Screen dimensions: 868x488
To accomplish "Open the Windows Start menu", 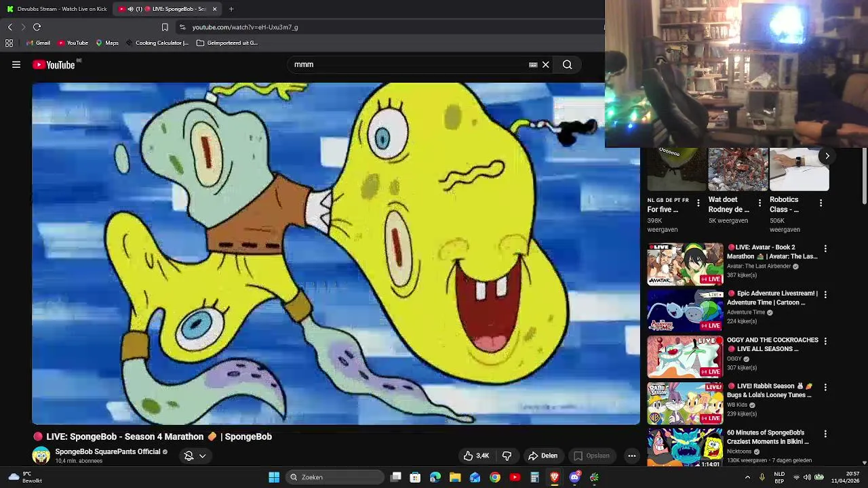I will [x=274, y=477].
